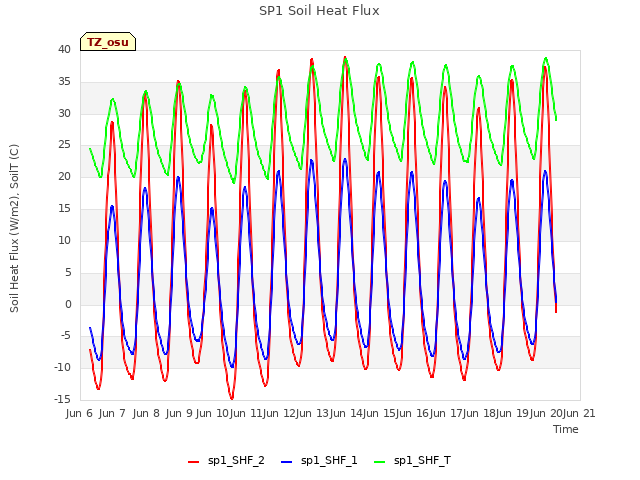Screen dimensions: 640x480
Task: Click the Time x-axis label
Action: (566, 429)
